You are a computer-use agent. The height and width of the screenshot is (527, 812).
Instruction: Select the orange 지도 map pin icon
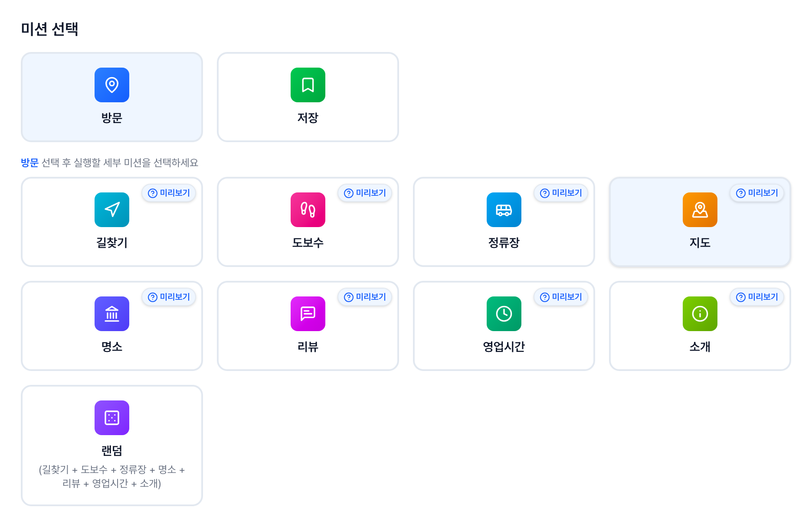tap(700, 210)
